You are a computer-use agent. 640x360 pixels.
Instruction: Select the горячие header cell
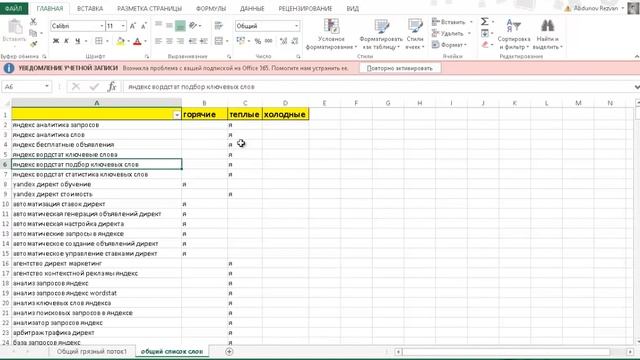pos(204,114)
